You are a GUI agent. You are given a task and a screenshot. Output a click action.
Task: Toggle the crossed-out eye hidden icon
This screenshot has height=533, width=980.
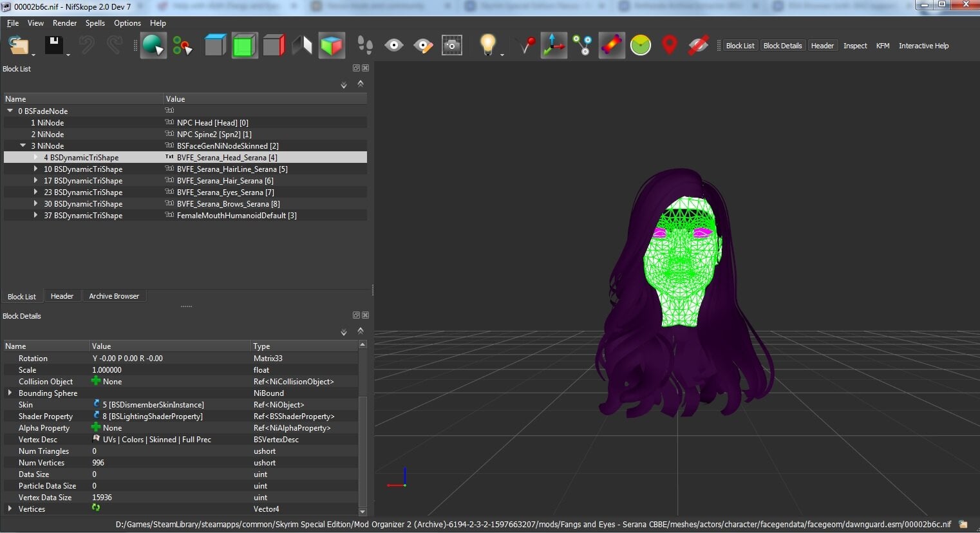(x=699, y=46)
